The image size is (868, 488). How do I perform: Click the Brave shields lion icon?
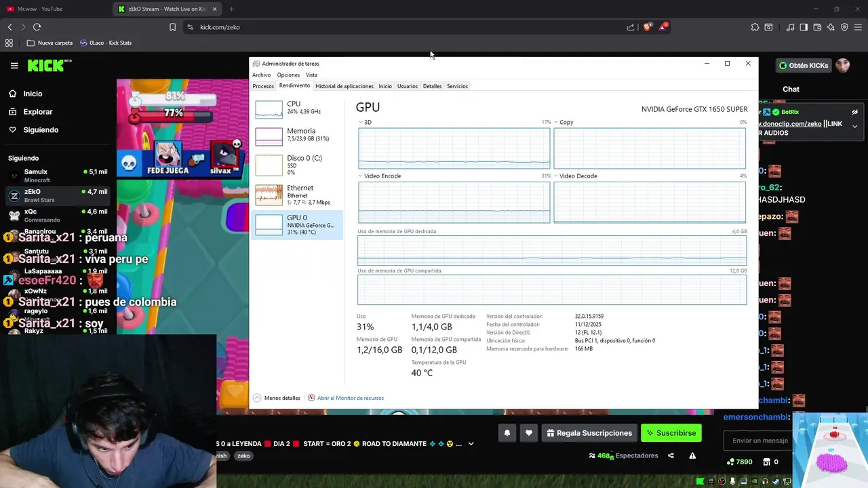point(648,27)
